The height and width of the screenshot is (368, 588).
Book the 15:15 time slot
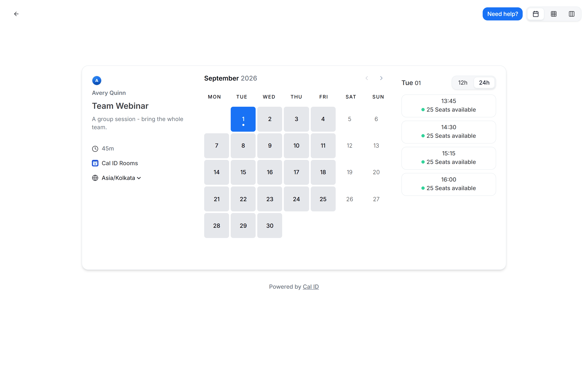(x=449, y=158)
